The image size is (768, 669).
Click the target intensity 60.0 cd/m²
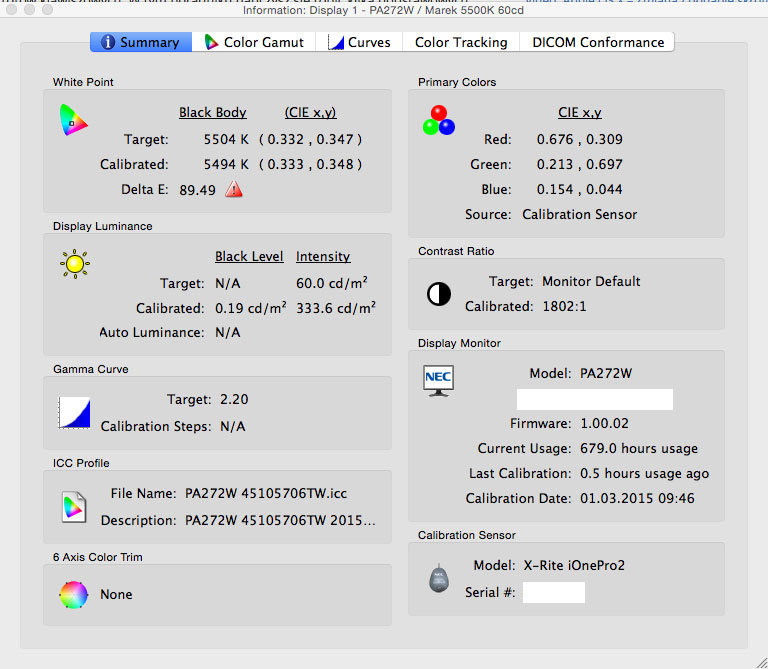coord(332,283)
